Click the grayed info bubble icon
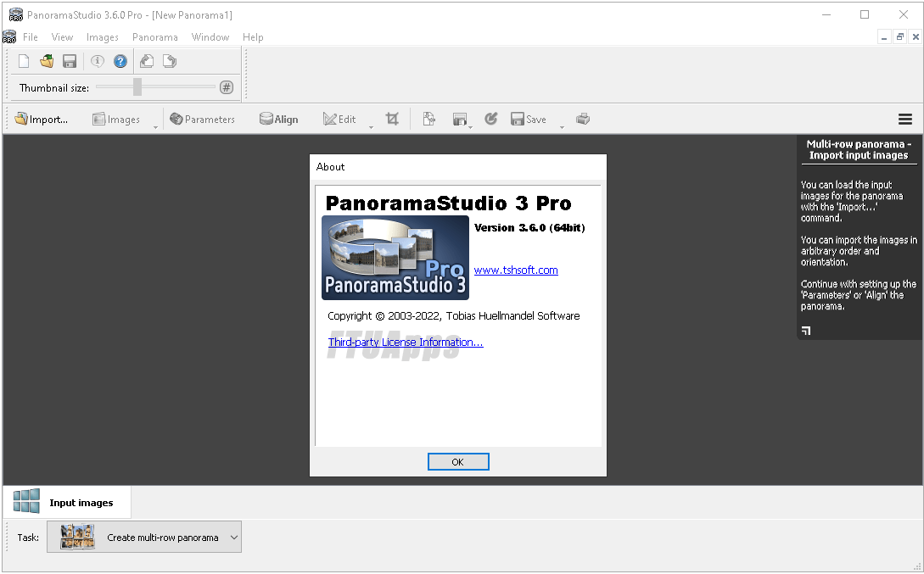The height and width of the screenshot is (574, 924). [98, 61]
